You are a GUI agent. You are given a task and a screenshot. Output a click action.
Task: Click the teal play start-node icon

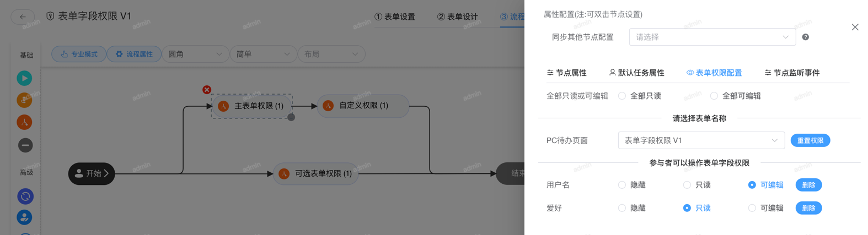click(x=24, y=78)
